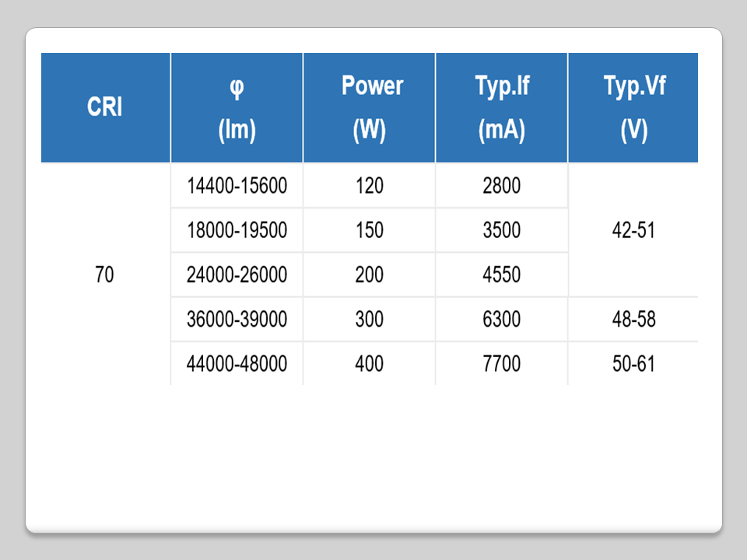The image size is (747, 560).
Task: Click the 2800 current value cell
Action: (501, 186)
